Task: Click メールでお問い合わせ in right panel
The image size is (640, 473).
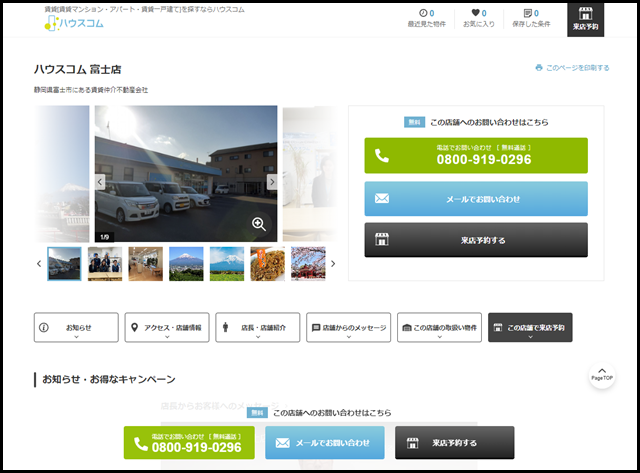Action: click(x=476, y=199)
